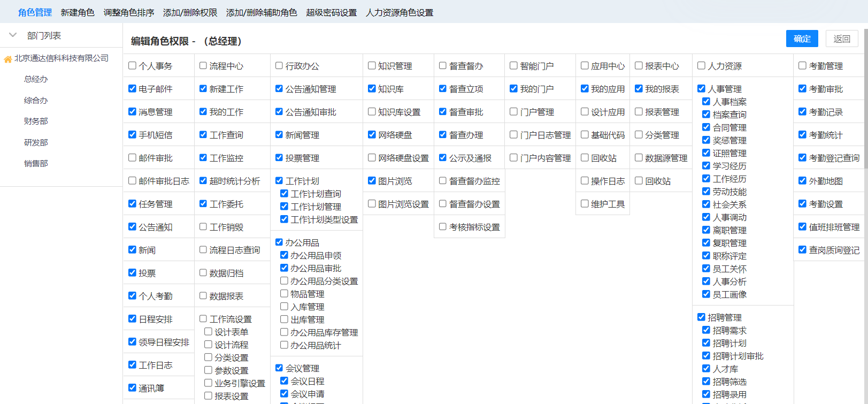Check the 工作销毁 checkbox
Image resolution: width=868 pixels, height=404 pixels.
pyautogui.click(x=203, y=227)
